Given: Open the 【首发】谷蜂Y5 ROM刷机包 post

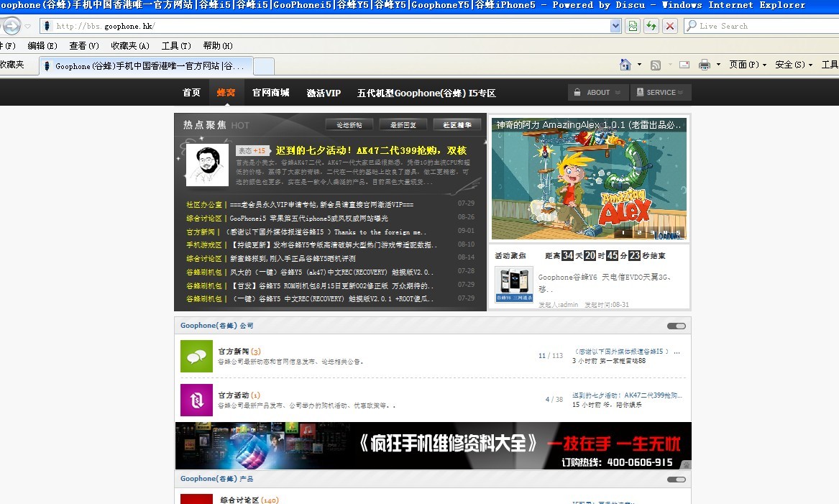Looking at the screenshot, I should 331,285.
